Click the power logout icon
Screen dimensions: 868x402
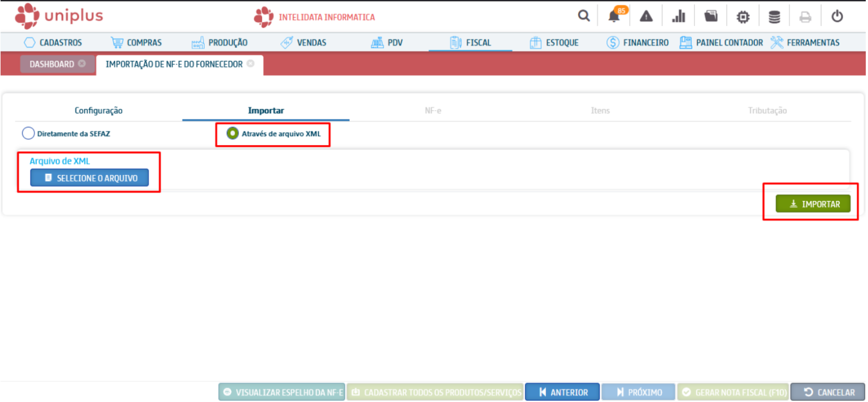[837, 17]
